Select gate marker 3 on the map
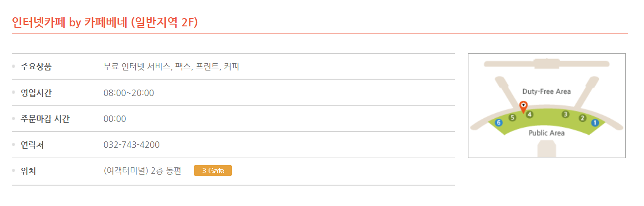 tap(566, 114)
